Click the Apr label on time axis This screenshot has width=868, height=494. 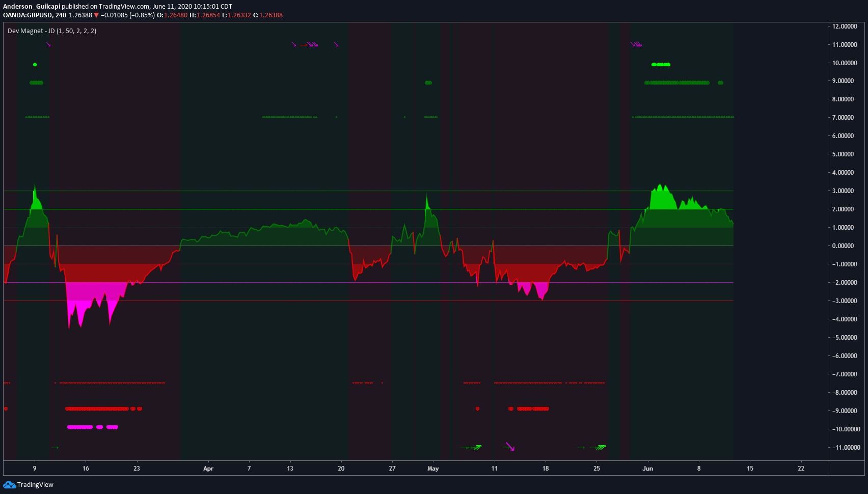point(208,469)
